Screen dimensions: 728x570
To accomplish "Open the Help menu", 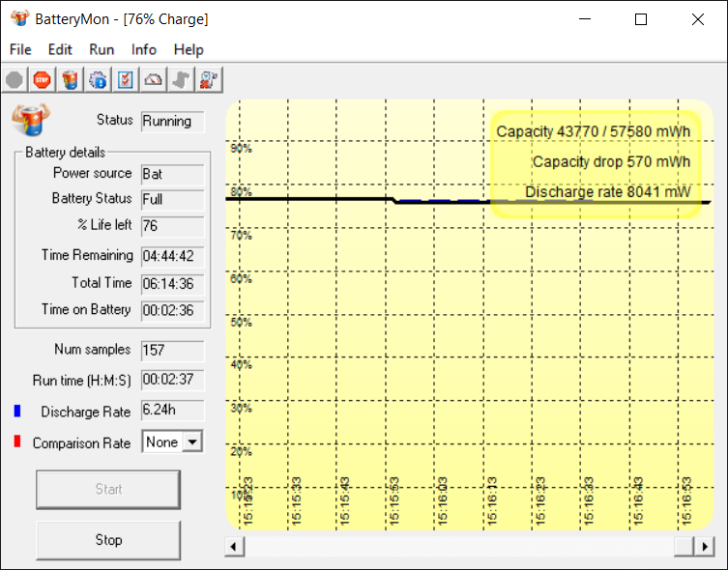I will (x=189, y=49).
